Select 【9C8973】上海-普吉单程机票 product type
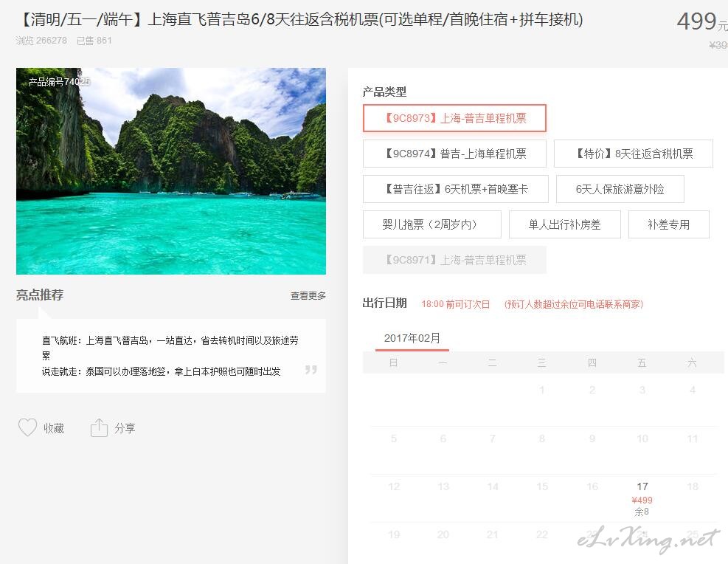This screenshot has width=728, height=564. pyautogui.click(x=454, y=118)
